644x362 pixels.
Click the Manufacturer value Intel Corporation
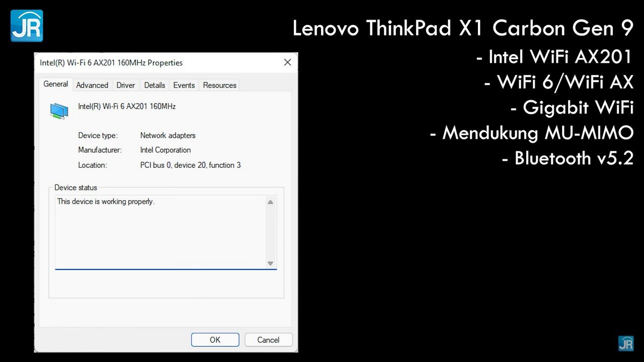pos(165,150)
